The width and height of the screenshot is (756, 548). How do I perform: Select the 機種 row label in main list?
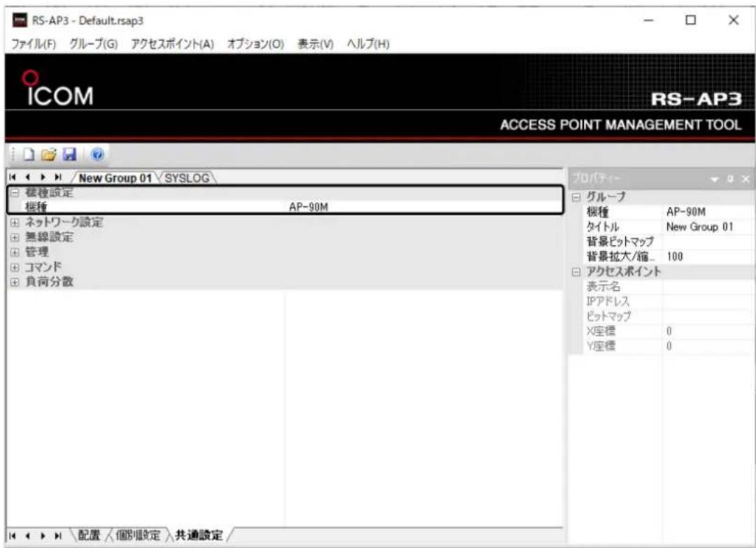(x=36, y=207)
